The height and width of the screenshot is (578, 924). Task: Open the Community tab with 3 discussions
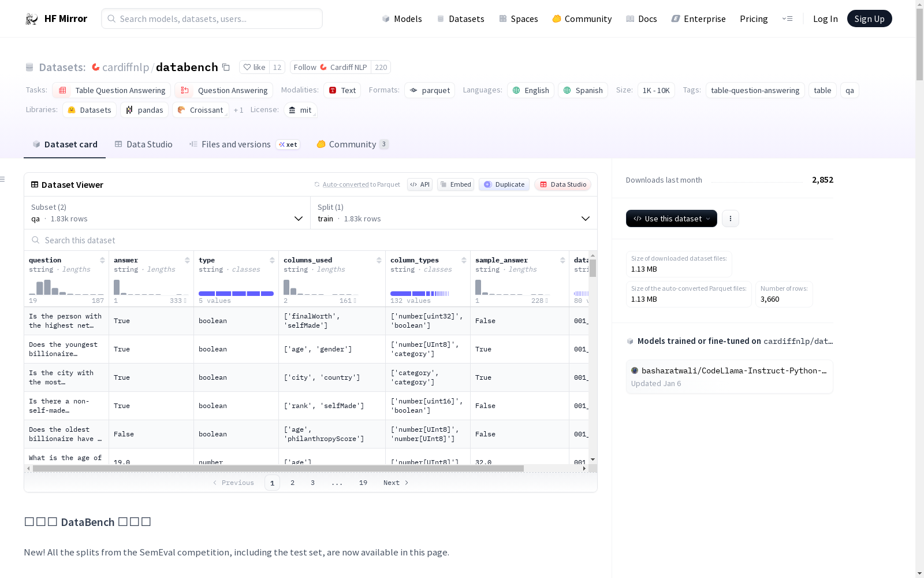(353, 144)
